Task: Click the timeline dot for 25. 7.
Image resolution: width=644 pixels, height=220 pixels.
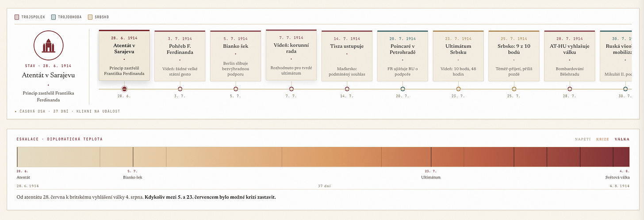Action: point(514,89)
